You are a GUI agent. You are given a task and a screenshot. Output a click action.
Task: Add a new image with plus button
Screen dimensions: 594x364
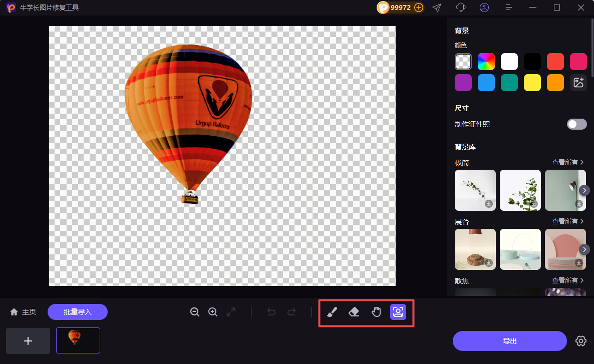[28, 341]
